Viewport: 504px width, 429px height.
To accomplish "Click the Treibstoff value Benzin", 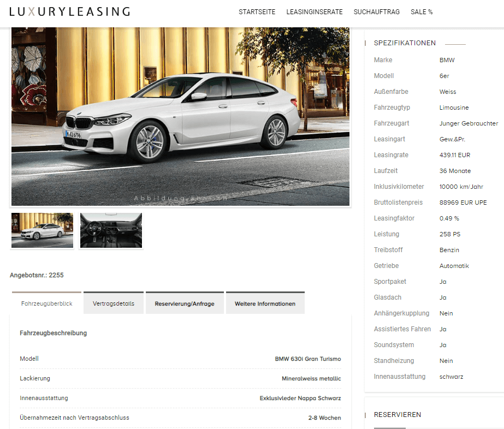I will point(449,249).
